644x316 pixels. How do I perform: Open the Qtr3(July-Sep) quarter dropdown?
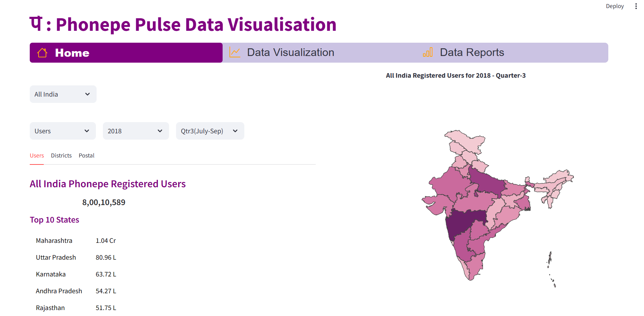pyautogui.click(x=210, y=131)
